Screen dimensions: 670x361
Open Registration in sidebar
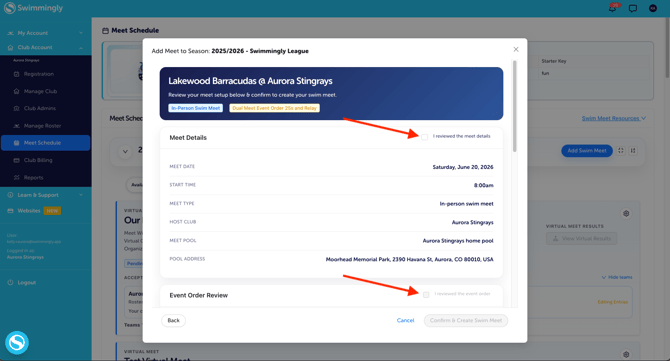(38, 74)
